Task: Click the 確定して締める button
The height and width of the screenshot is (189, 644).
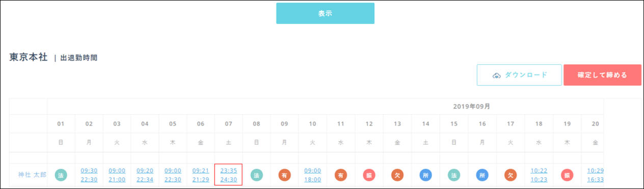Action: (x=602, y=75)
